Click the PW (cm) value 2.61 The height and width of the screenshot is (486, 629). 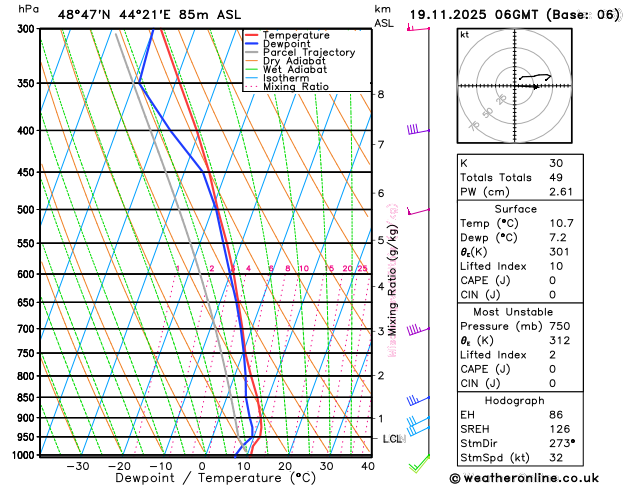[x=561, y=192]
